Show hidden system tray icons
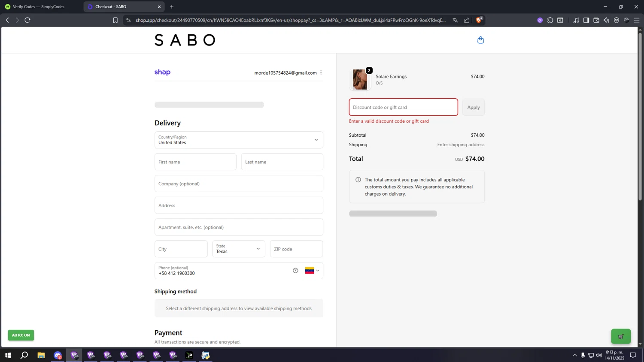Screen dimensions: 644x362 pos(575,355)
